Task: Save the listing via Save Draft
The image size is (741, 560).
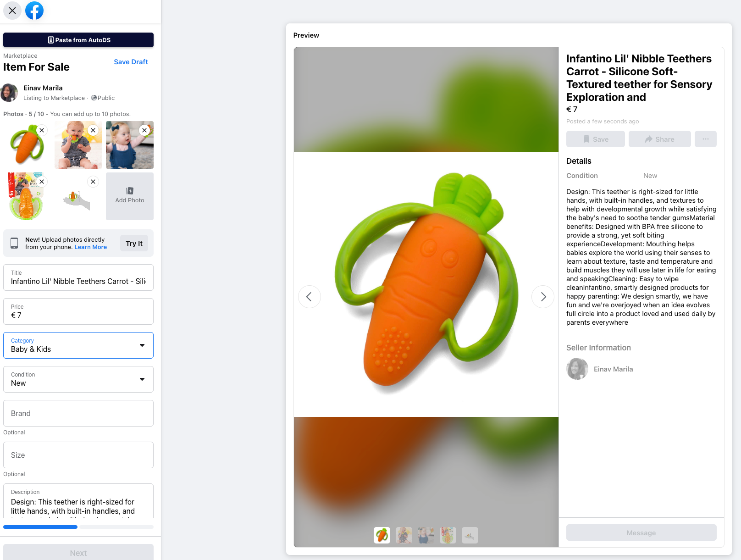Action: [131, 62]
